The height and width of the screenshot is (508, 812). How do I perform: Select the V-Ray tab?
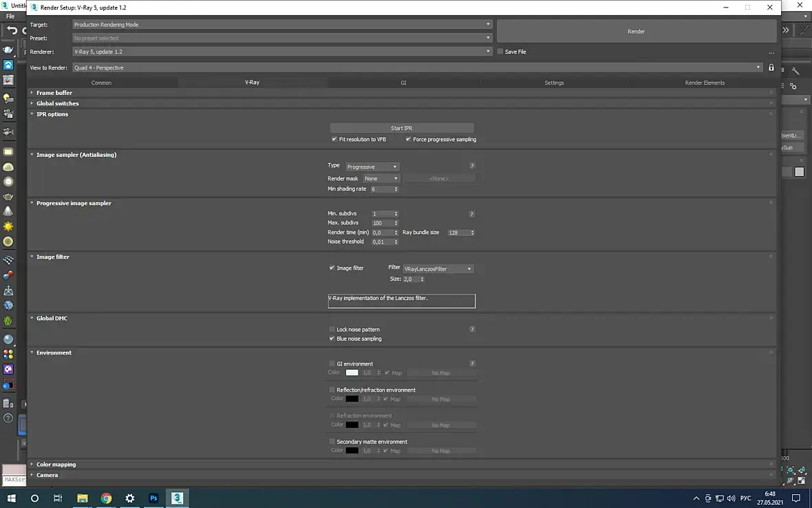(x=252, y=83)
